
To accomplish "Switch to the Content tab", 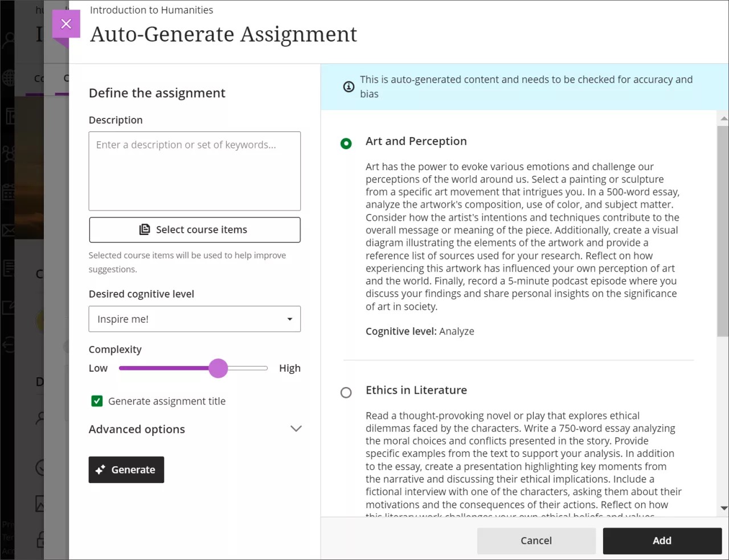I will (39, 78).
